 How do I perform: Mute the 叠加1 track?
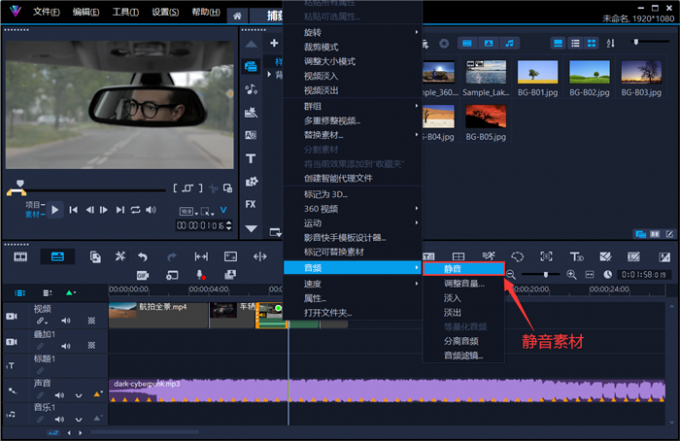(x=65, y=346)
